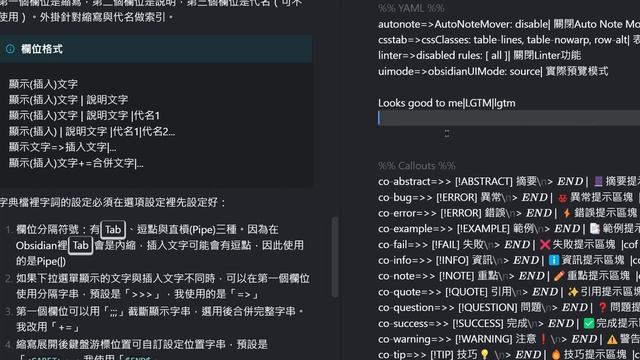Click the co-question=>> line
Image resolution: width=640 pixels, height=360 pixels.
click(509, 307)
